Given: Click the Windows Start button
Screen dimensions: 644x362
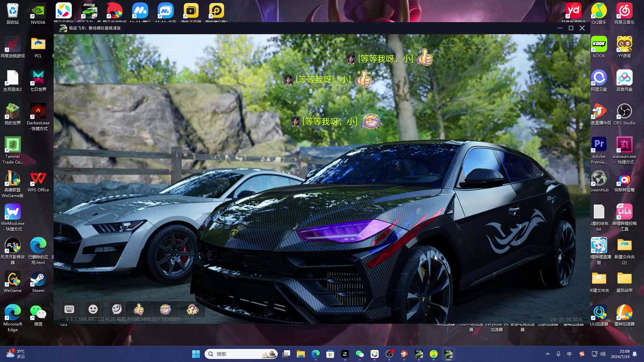Looking at the screenshot, I should [196, 354].
